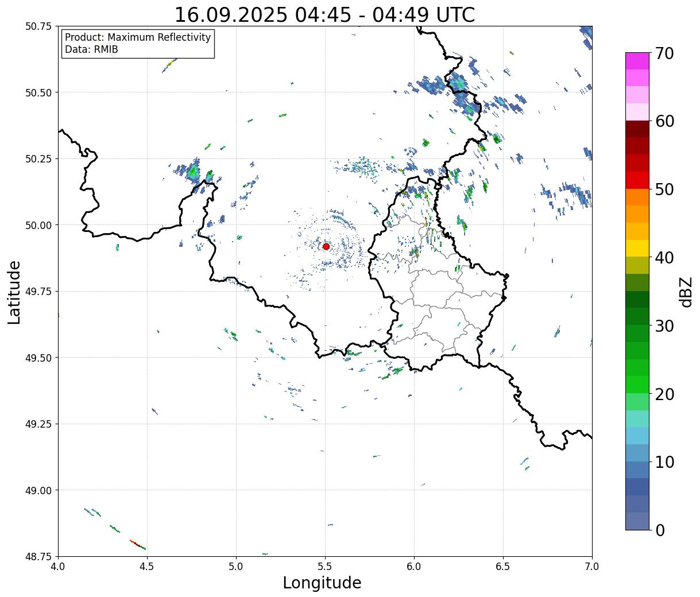This screenshot has height=597, width=700.
Task: Click the 5.0 longitude tick label
Action: coord(236,567)
